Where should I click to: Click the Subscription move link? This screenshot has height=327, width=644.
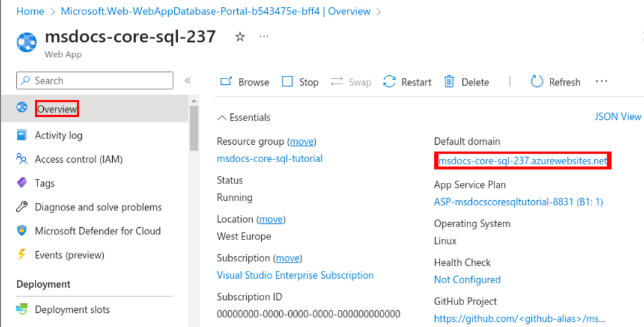coord(288,258)
